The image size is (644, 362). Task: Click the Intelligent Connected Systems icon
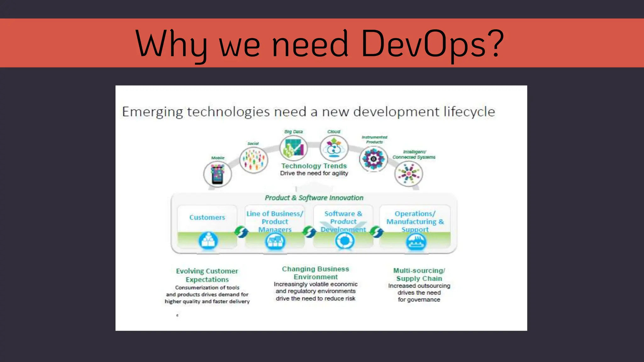[x=408, y=174]
